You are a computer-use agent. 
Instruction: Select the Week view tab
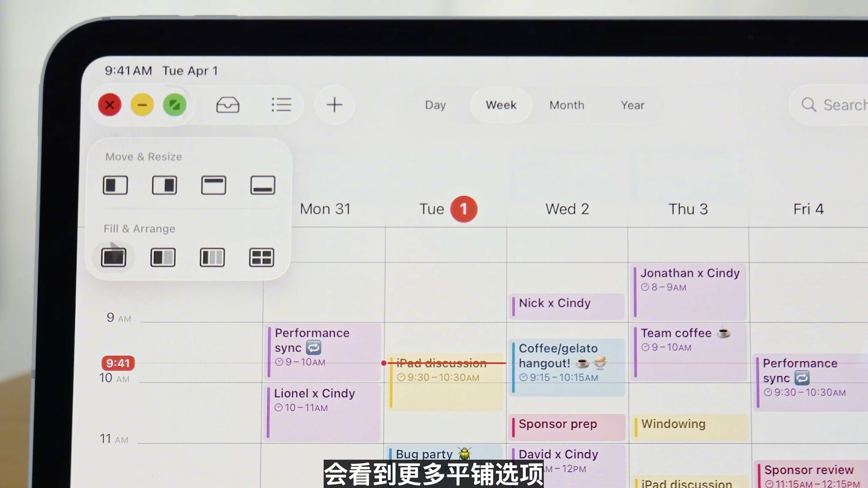click(x=501, y=105)
